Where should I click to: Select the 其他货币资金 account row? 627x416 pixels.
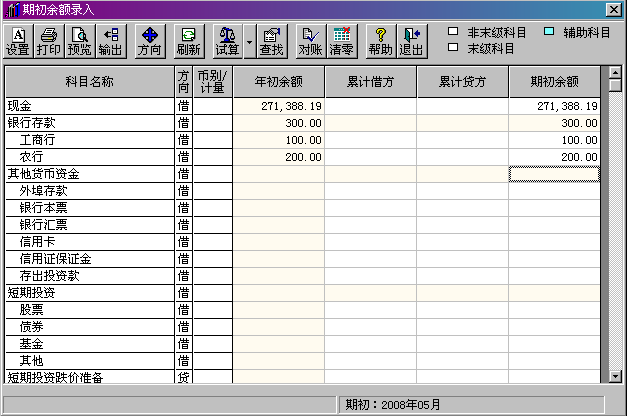(90, 174)
